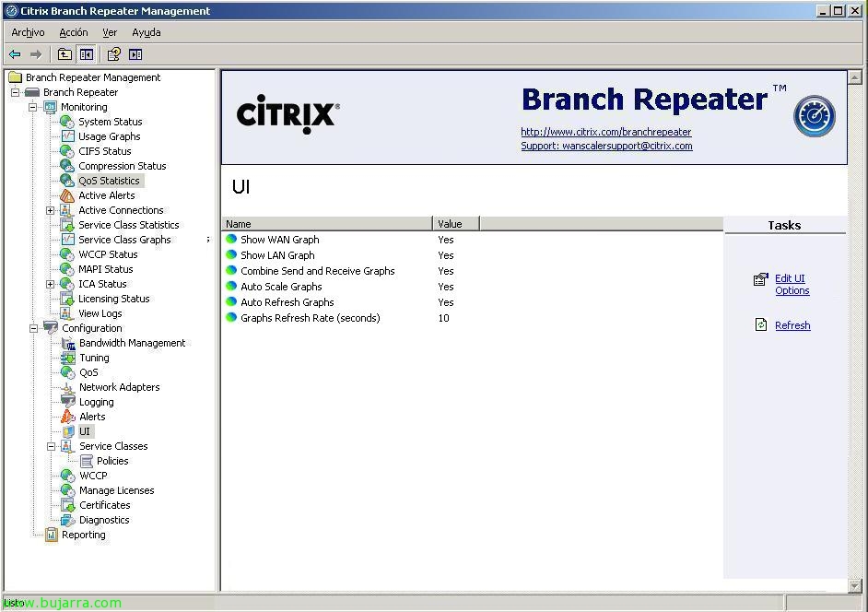The width and height of the screenshot is (868, 612).
Task: Select the Diagnostics icon
Action: [x=68, y=520]
